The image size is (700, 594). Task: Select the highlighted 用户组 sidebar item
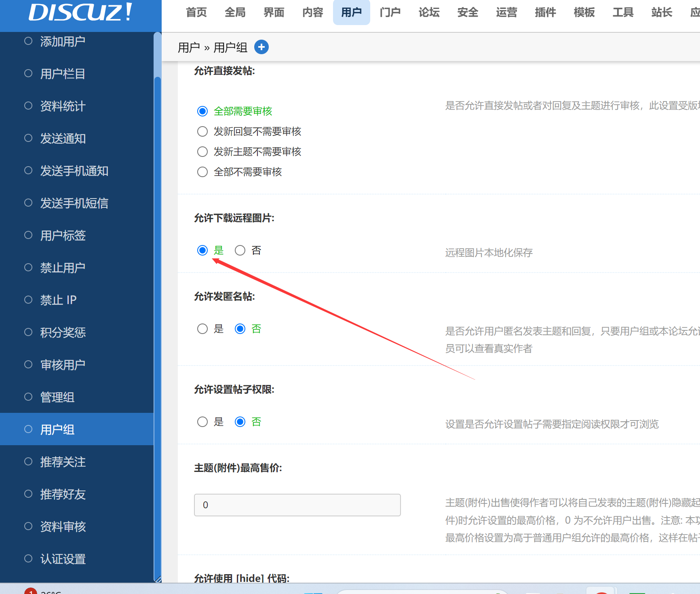point(77,429)
